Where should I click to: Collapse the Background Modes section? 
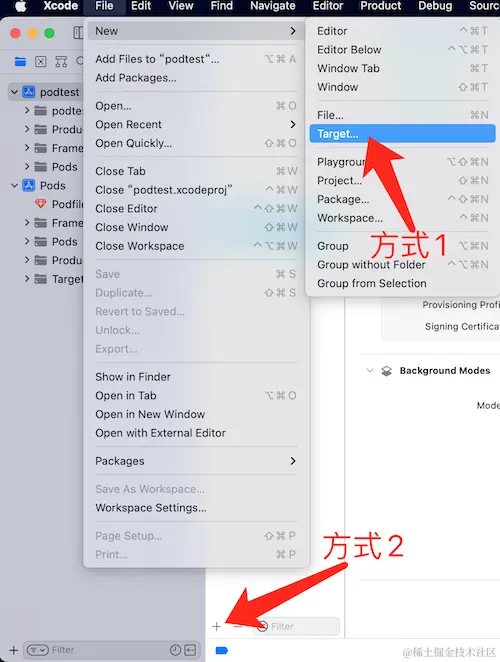tap(370, 370)
